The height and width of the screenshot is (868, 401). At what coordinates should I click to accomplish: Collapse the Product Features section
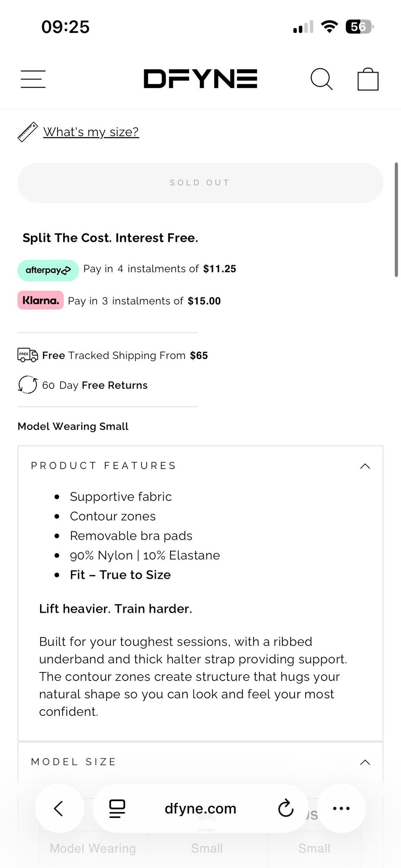tap(365, 466)
